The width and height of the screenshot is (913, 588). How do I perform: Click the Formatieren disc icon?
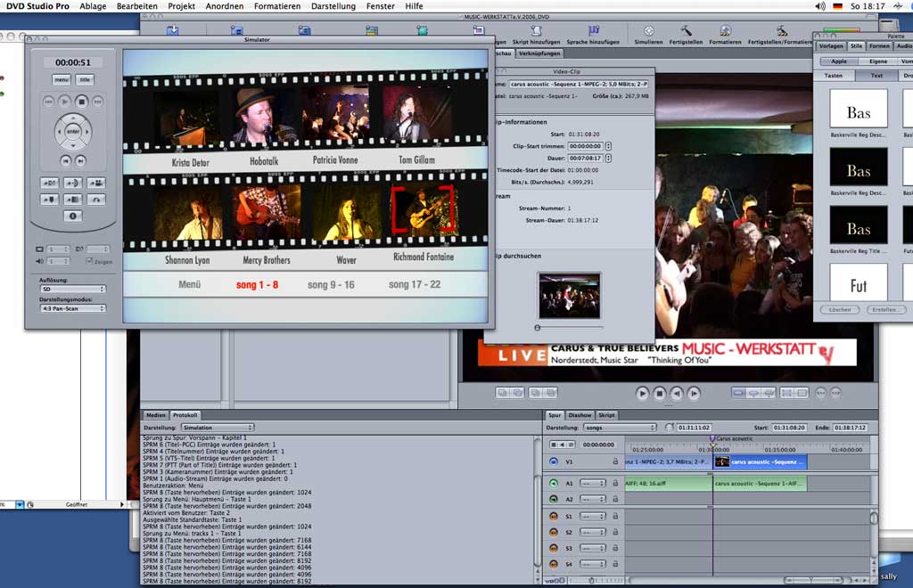[726, 31]
